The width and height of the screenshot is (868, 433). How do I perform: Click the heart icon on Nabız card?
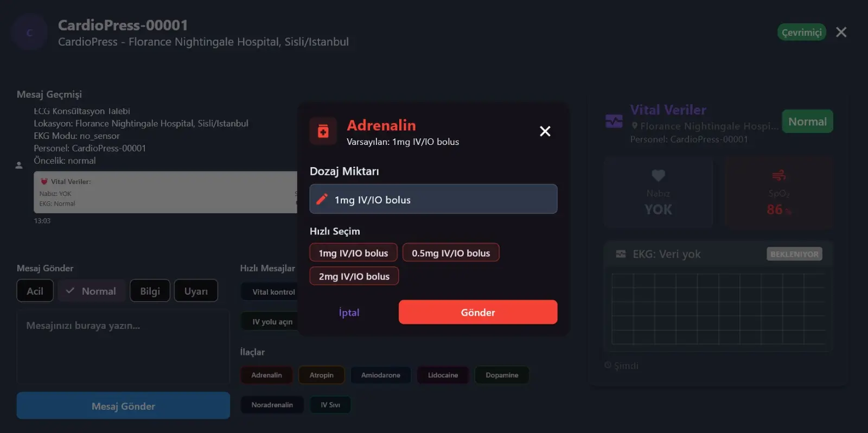(658, 175)
